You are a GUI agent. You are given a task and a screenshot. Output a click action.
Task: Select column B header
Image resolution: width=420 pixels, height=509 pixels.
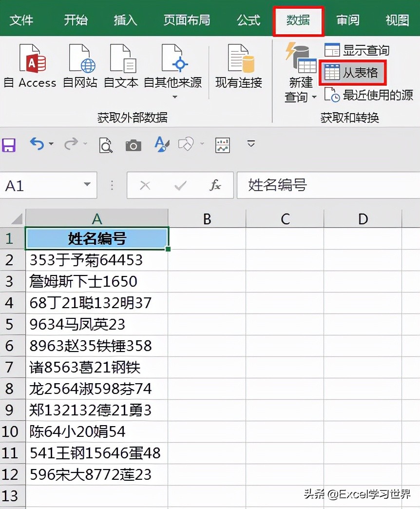click(x=207, y=218)
